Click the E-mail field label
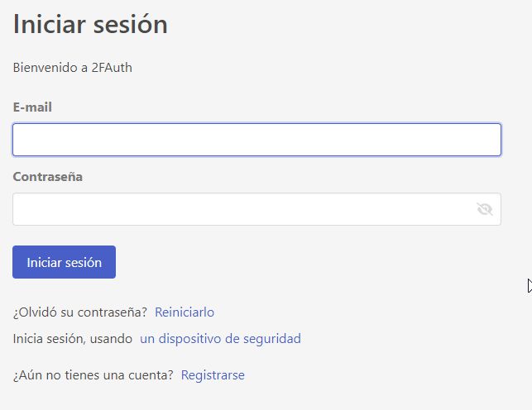 pos(33,107)
